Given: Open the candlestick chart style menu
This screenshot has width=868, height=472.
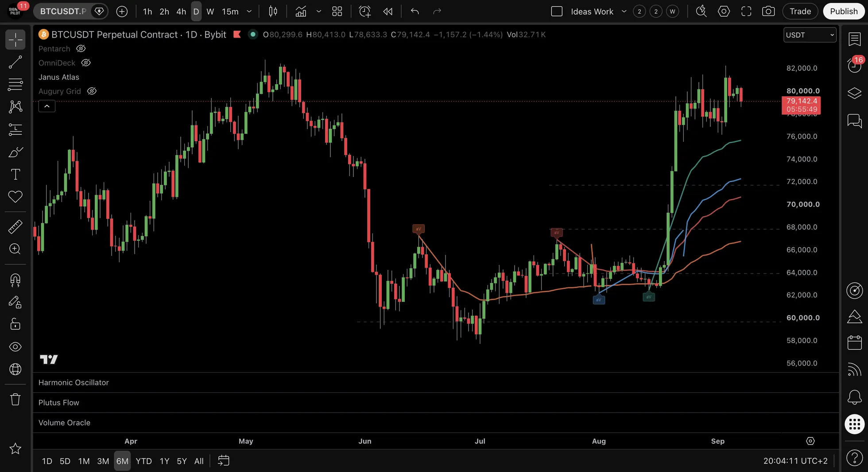Looking at the screenshot, I should pos(273,12).
